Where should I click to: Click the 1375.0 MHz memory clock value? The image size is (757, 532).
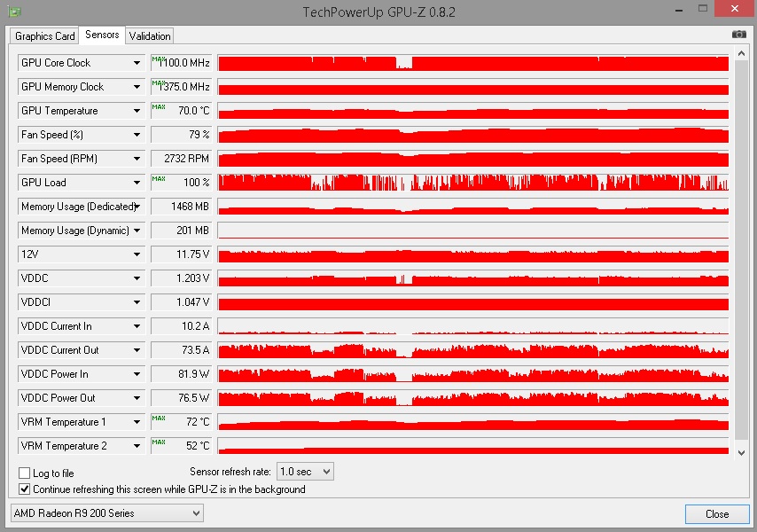coord(182,87)
